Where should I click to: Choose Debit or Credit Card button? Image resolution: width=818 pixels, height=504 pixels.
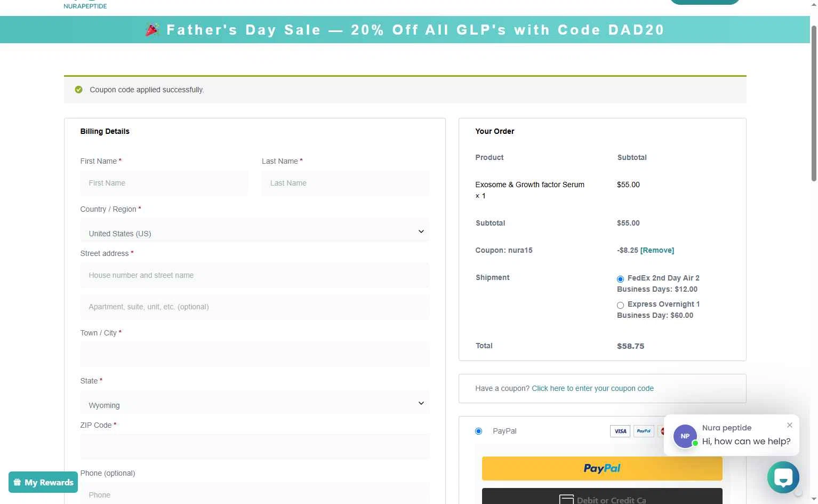coord(602,497)
